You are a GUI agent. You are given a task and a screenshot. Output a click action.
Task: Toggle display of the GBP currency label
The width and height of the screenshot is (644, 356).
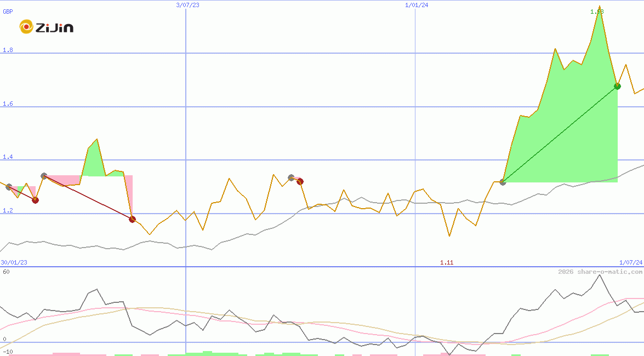[7, 11]
